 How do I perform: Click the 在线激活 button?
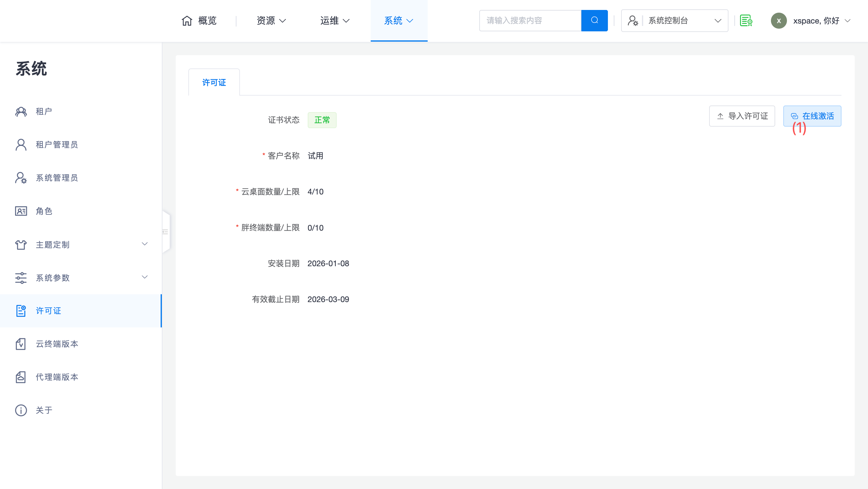[812, 116]
